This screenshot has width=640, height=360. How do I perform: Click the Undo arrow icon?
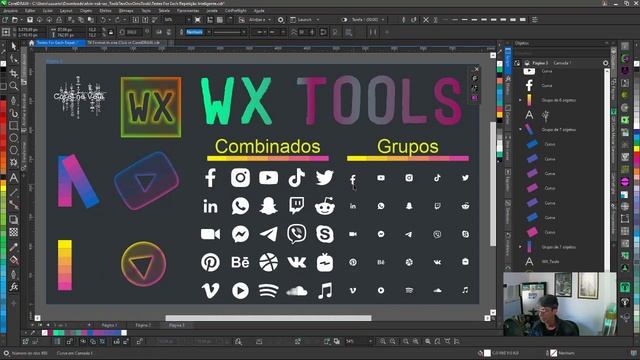(103, 20)
